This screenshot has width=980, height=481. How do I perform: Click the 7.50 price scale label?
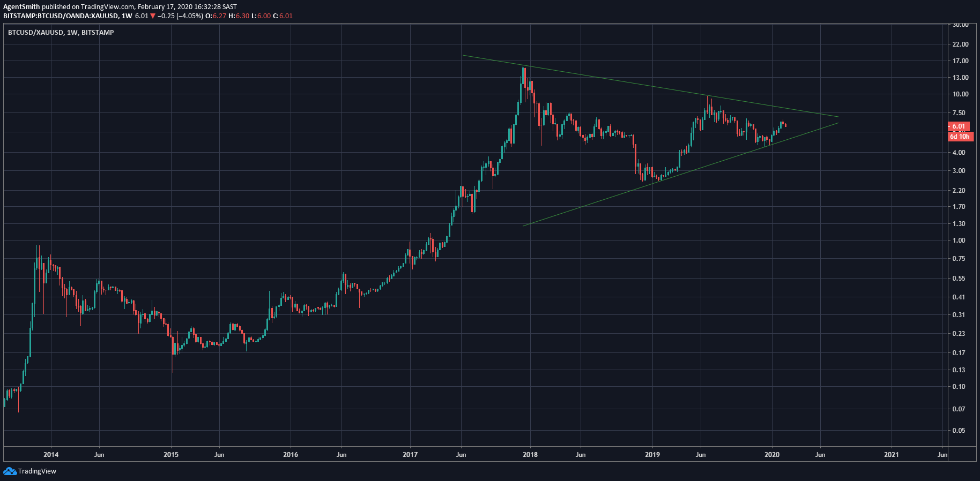click(x=959, y=113)
